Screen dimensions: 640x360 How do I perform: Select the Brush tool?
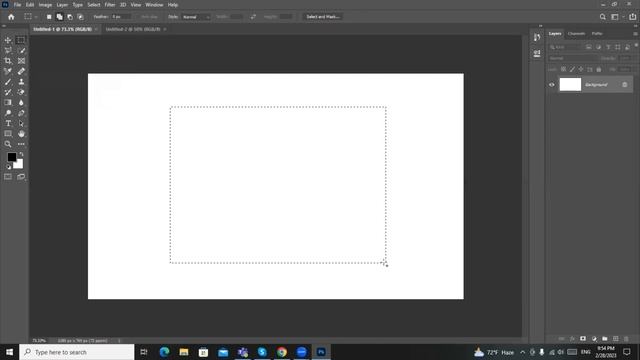click(8, 82)
